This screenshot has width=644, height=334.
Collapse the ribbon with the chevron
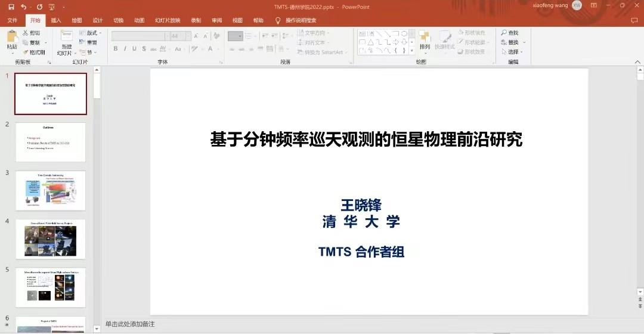tap(637, 61)
